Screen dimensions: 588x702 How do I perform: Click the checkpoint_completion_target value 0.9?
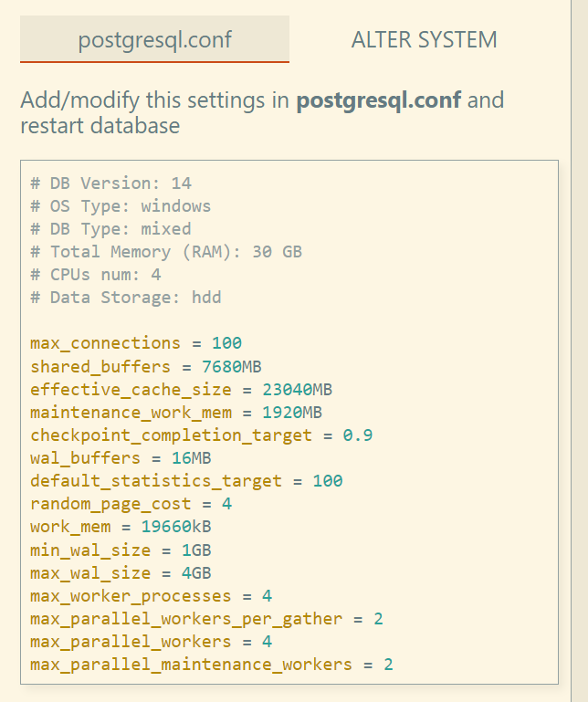(x=358, y=435)
